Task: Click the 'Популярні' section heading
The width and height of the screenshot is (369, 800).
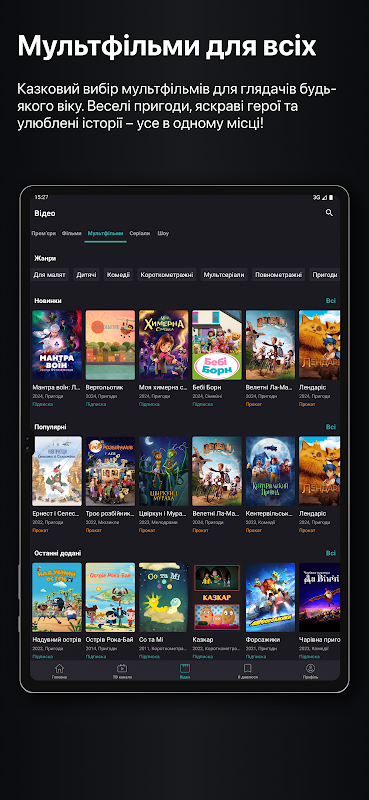Action: coord(50,427)
